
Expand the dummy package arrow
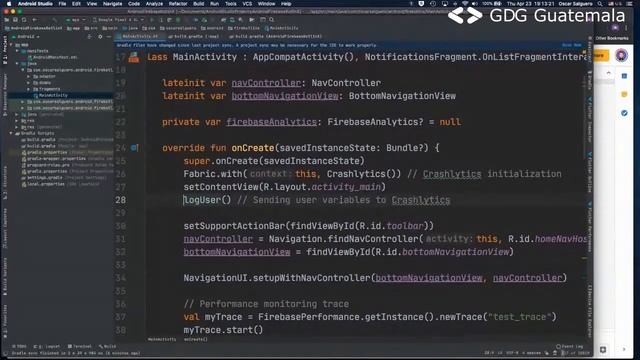coord(29,82)
